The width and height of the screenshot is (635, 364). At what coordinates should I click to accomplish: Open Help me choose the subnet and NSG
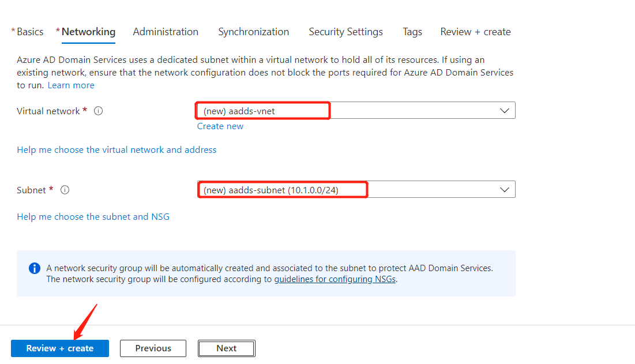coord(93,217)
